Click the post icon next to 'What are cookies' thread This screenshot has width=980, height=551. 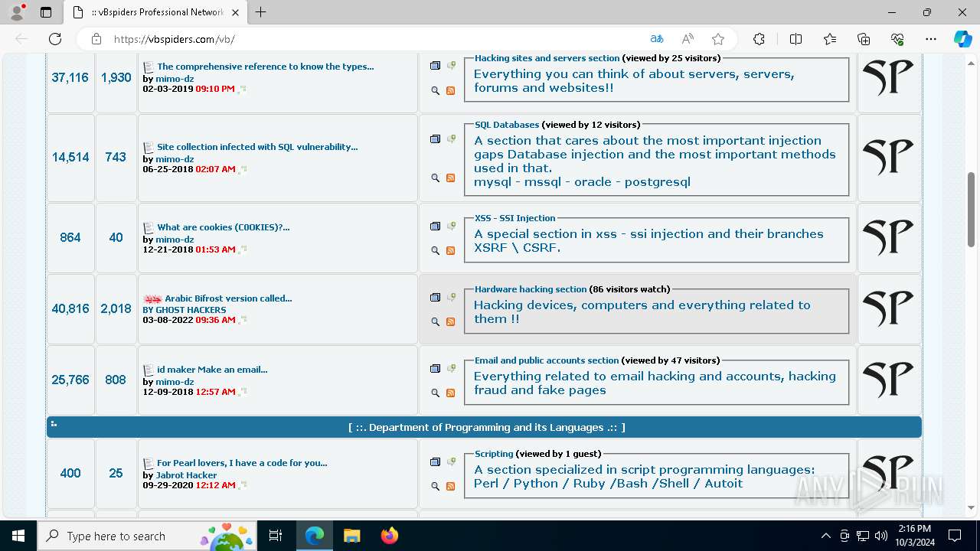click(149, 227)
